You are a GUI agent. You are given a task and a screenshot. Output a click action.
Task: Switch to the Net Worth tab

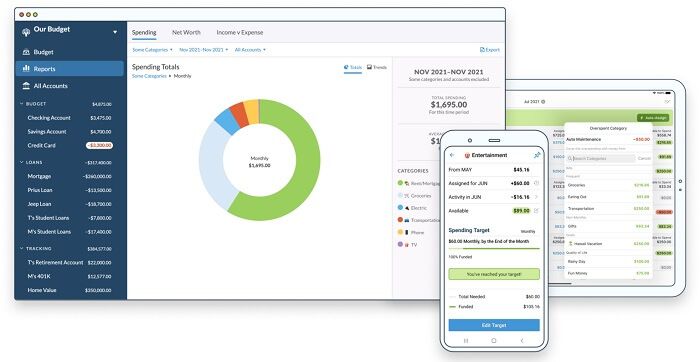[x=186, y=33]
